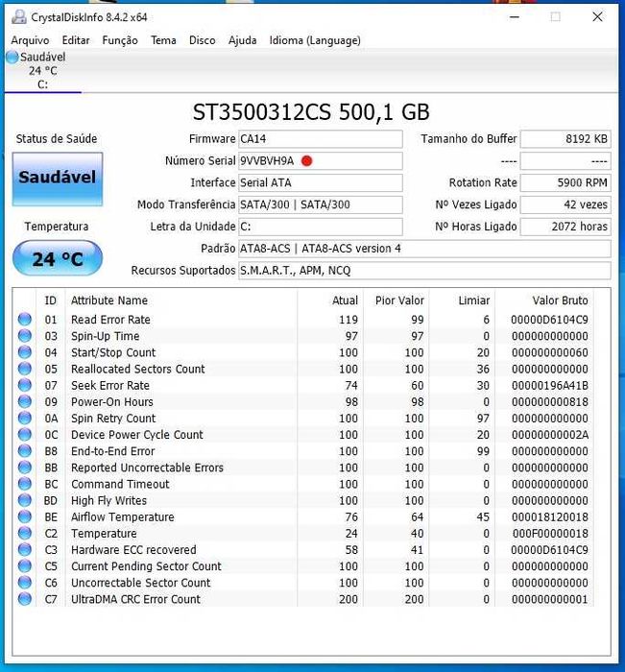Select raw value 00000196A41B
This screenshot has width=625, height=672.
point(550,386)
